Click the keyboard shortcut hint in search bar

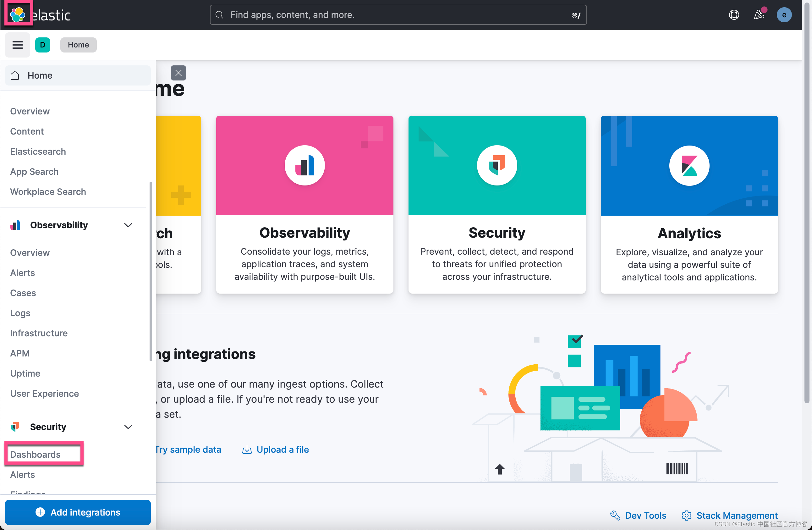click(x=576, y=15)
